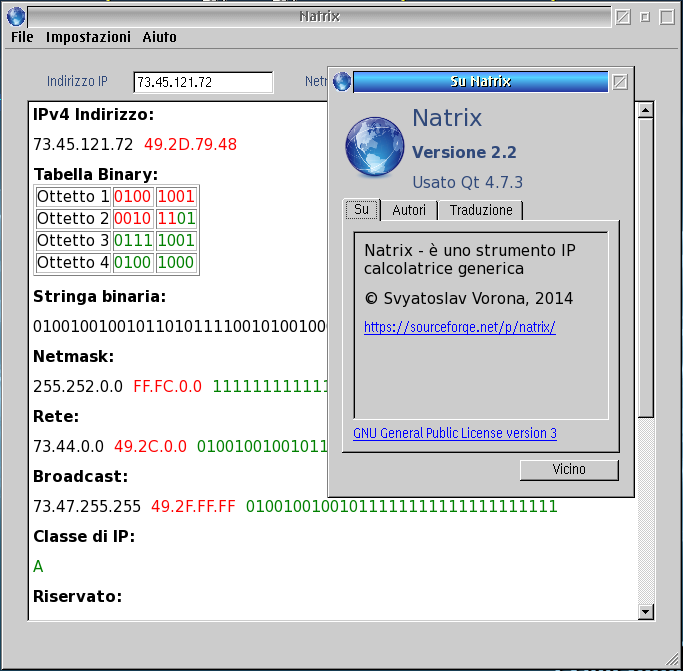Switch to the Traduzione tab
Viewport: 683px width, 671px height.
[x=481, y=210]
